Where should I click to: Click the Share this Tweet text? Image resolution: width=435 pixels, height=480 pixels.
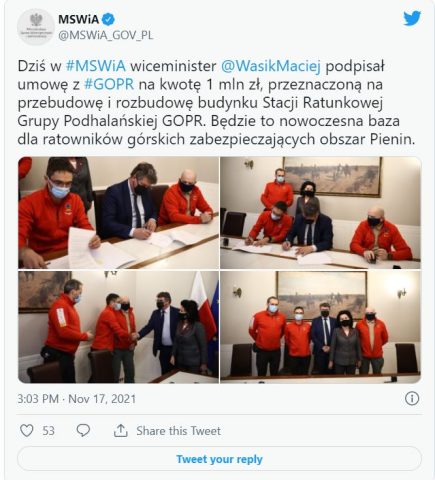[178, 431]
